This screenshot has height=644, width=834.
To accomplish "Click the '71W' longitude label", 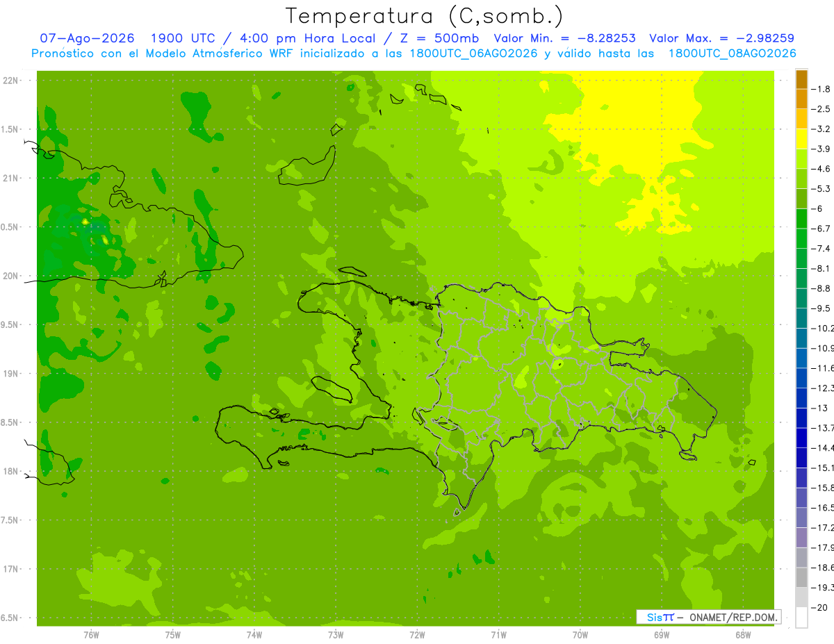I will [498, 635].
